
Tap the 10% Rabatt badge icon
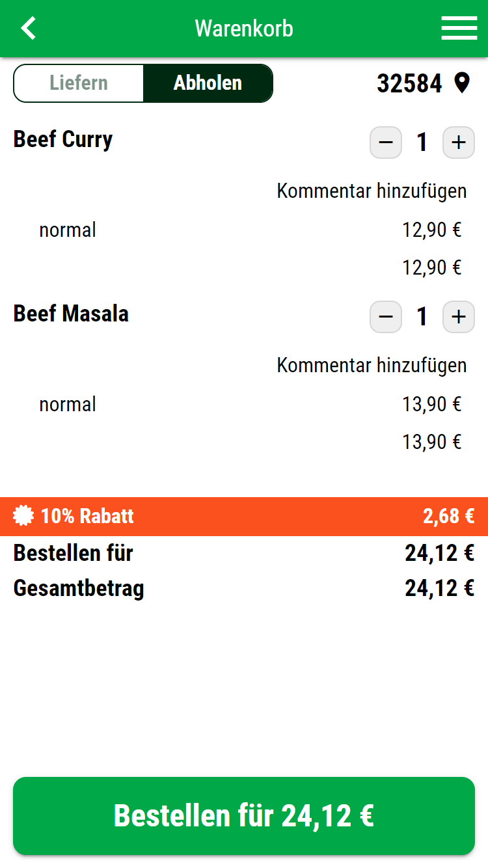coord(23,516)
